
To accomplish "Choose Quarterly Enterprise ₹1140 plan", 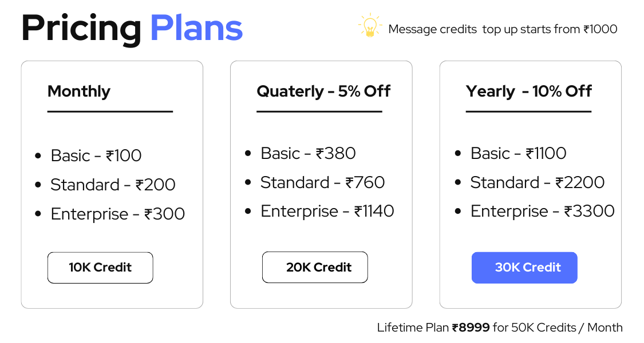I will [327, 212].
